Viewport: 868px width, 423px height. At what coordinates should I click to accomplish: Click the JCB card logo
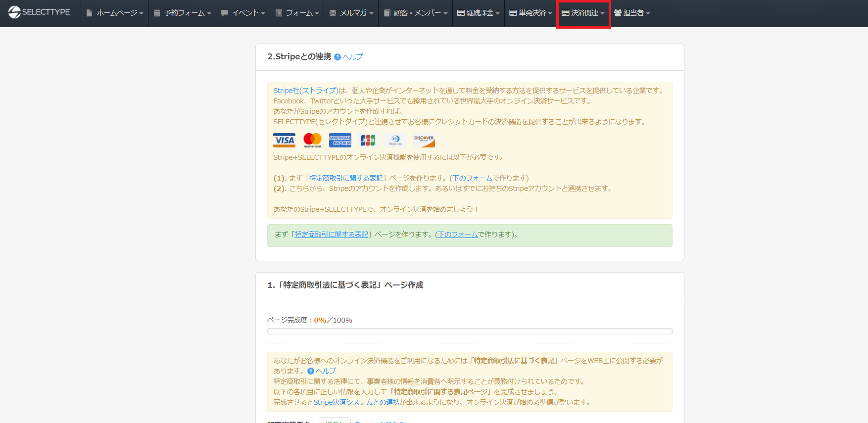pos(368,140)
